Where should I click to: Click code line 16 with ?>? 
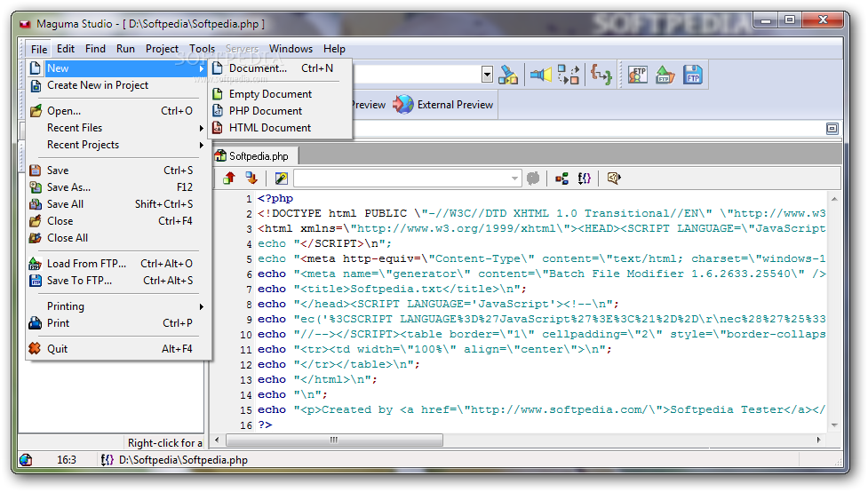265,425
